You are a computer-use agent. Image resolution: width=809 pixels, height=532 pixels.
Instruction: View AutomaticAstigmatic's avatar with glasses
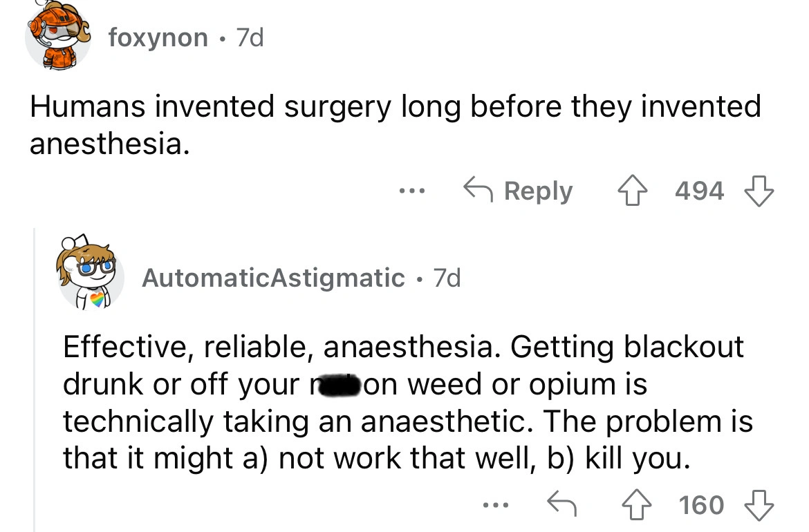[x=91, y=274]
